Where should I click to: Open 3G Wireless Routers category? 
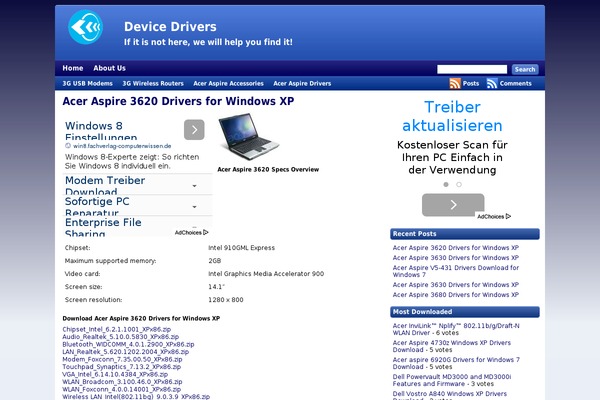coord(153,83)
